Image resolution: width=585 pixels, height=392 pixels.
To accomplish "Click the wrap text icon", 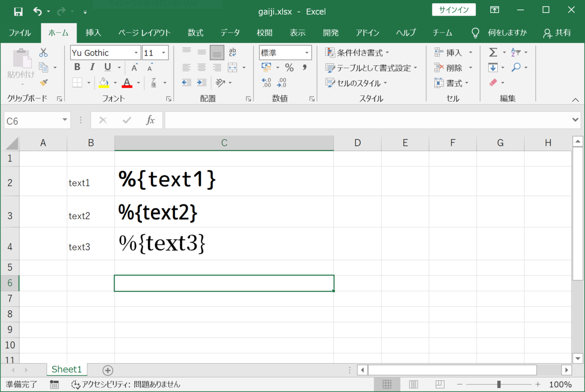I will [x=233, y=52].
